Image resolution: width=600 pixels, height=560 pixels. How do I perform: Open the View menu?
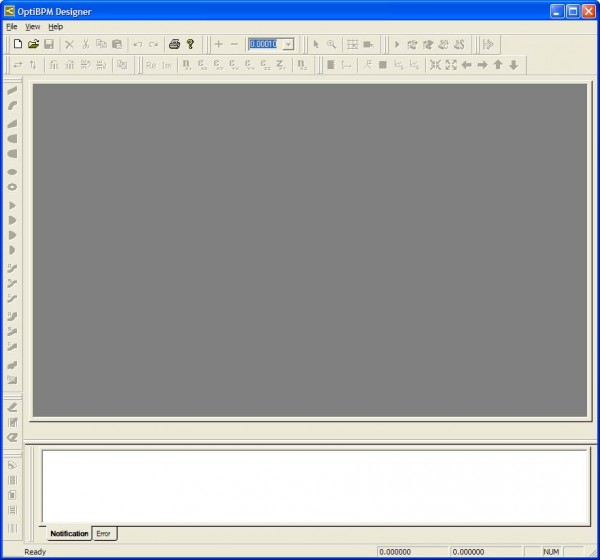coord(33,27)
